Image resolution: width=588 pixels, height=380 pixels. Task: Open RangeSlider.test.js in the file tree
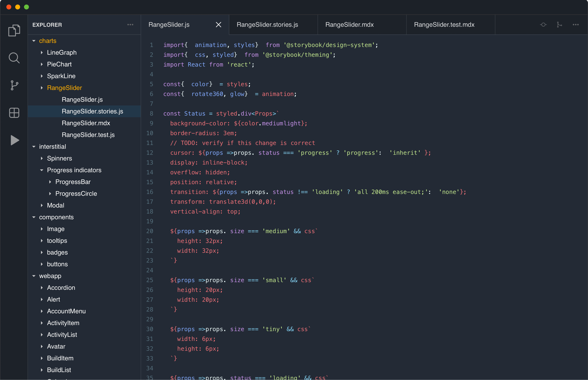click(x=88, y=135)
